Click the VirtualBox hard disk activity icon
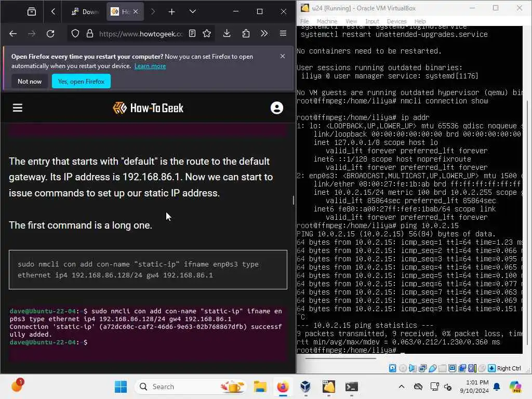Image resolution: width=532 pixels, height=399 pixels. 393,368
